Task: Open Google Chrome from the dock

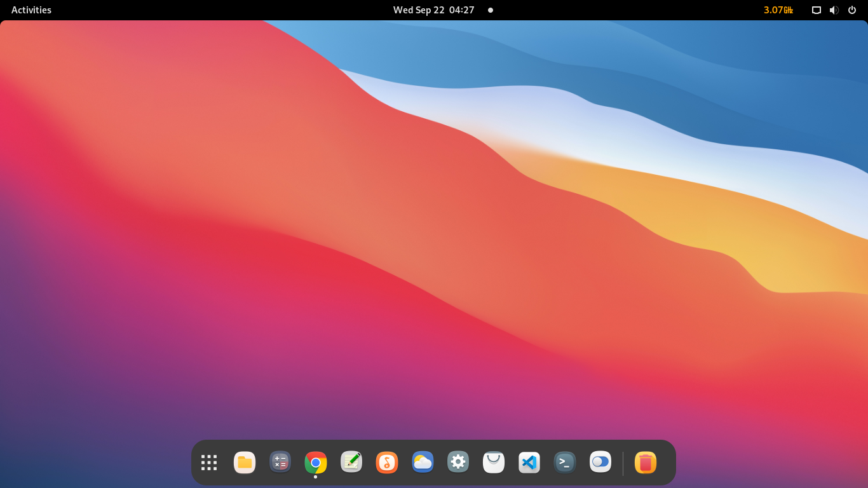Action: [x=316, y=463]
